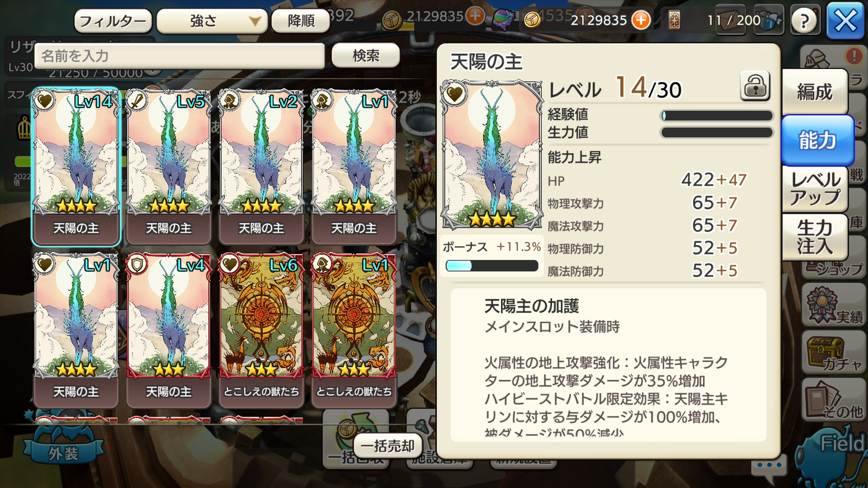Open the 強さ sort dropdown
868x488 pixels.
tap(212, 21)
